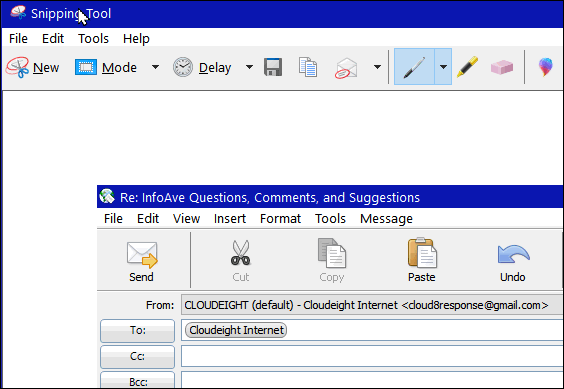Open the Snipping Tool Tools menu
564x389 pixels.
click(93, 39)
